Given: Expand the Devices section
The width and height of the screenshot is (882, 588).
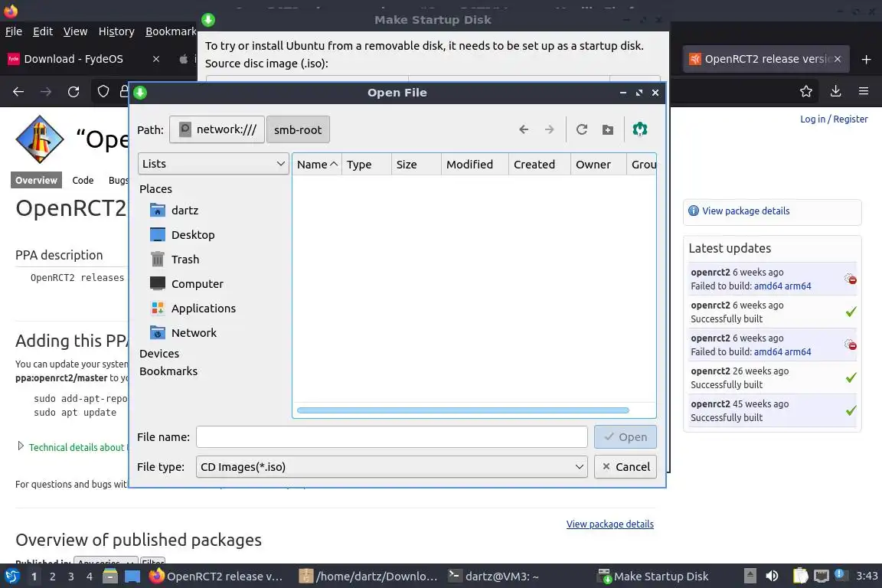Looking at the screenshot, I should [x=159, y=354].
